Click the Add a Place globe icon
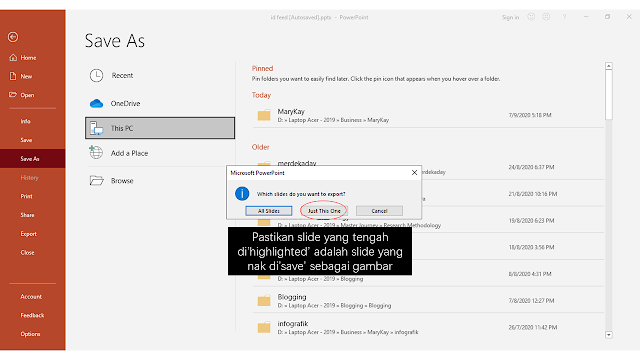The height and width of the screenshot is (360, 640). point(96,152)
